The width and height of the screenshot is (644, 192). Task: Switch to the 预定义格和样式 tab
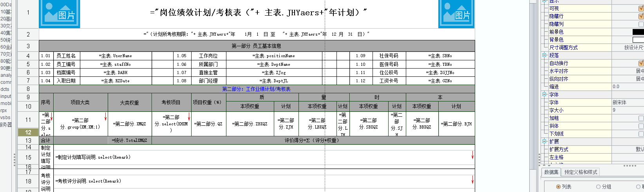tap(581, 172)
